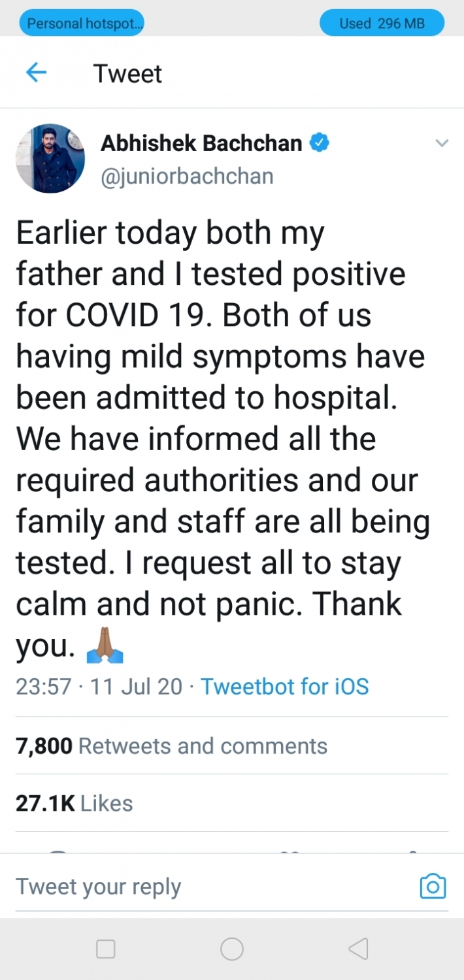Image resolution: width=464 pixels, height=980 pixels.
Task: Expand the tweet options chevron
Action: click(x=442, y=144)
